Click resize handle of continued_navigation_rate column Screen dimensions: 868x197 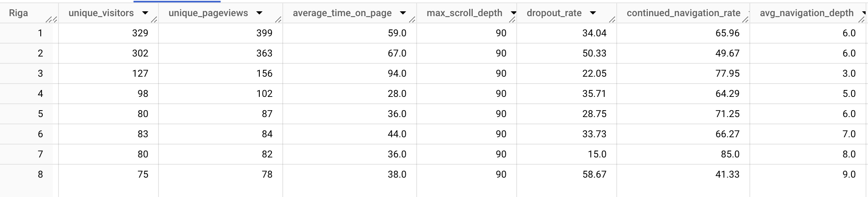pos(745,19)
